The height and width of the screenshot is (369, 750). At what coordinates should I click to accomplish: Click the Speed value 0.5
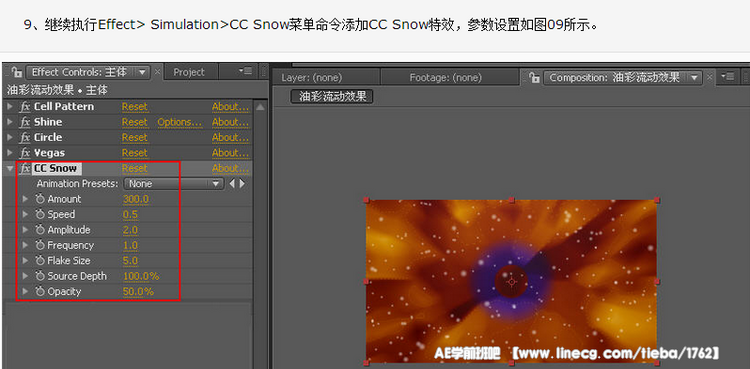pos(131,214)
